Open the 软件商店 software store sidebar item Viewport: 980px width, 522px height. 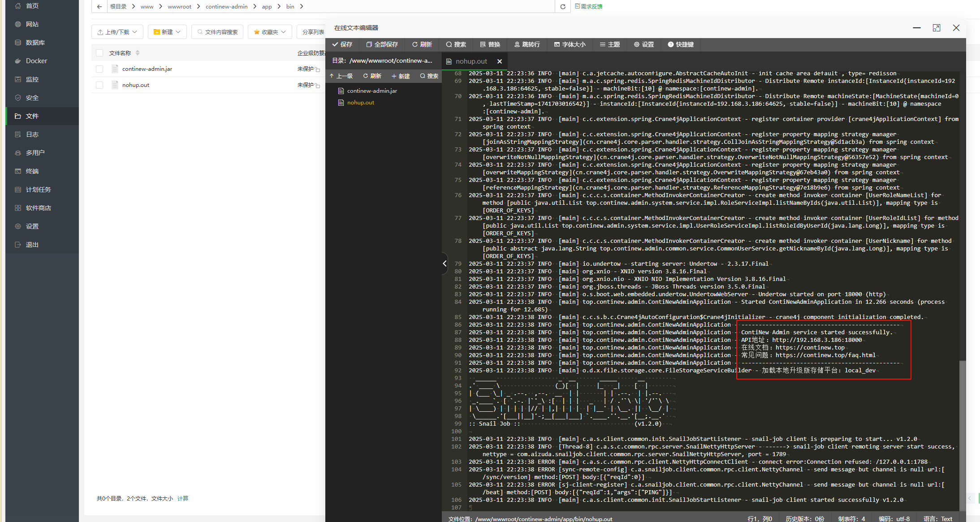tap(42, 208)
